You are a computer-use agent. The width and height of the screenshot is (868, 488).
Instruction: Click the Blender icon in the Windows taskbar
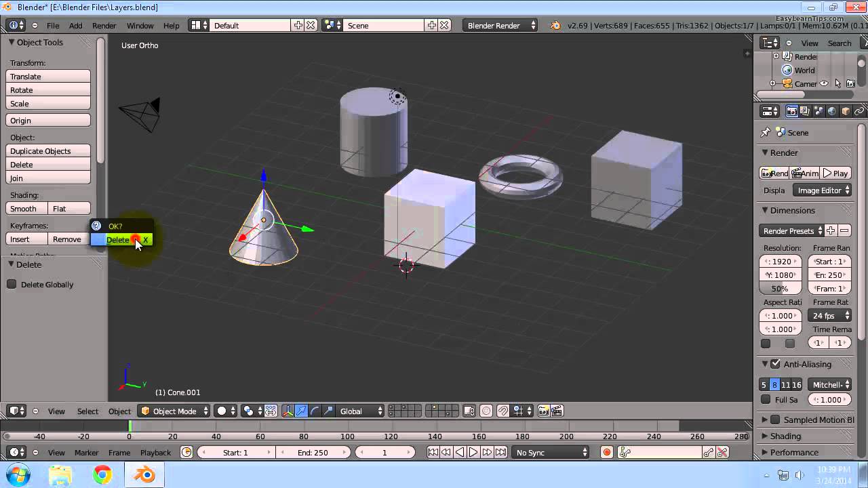point(144,475)
